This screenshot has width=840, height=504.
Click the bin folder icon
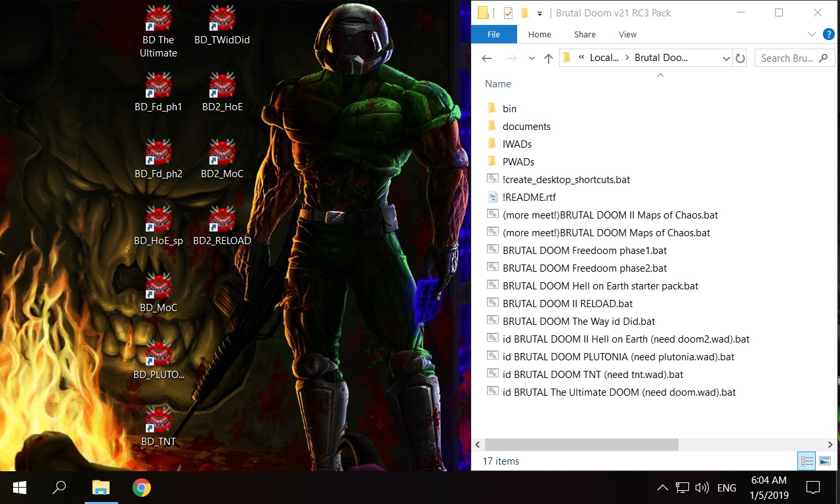coord(492,108)
